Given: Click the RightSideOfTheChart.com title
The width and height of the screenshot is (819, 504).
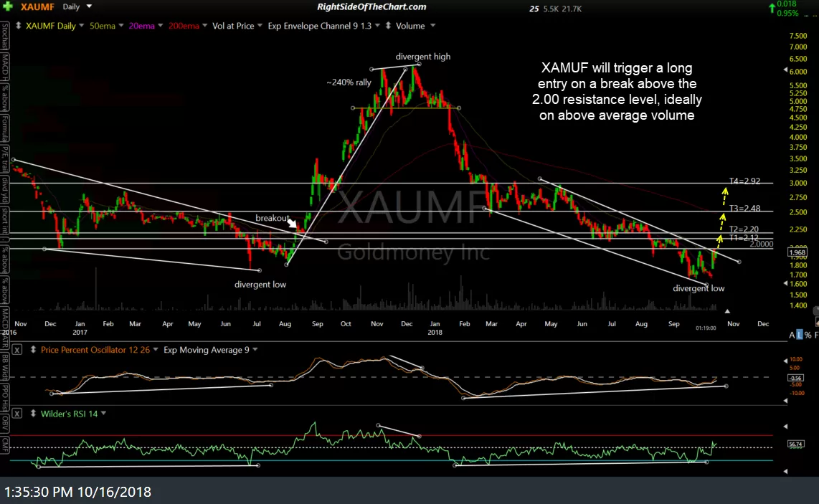Looking at the screenshot, I should coord(371,6).
